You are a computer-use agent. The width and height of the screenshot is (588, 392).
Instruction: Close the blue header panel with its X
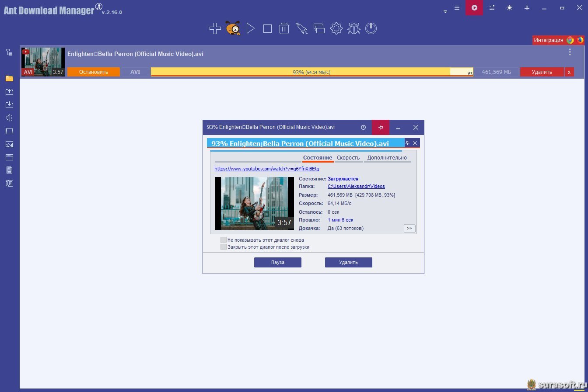415,143
